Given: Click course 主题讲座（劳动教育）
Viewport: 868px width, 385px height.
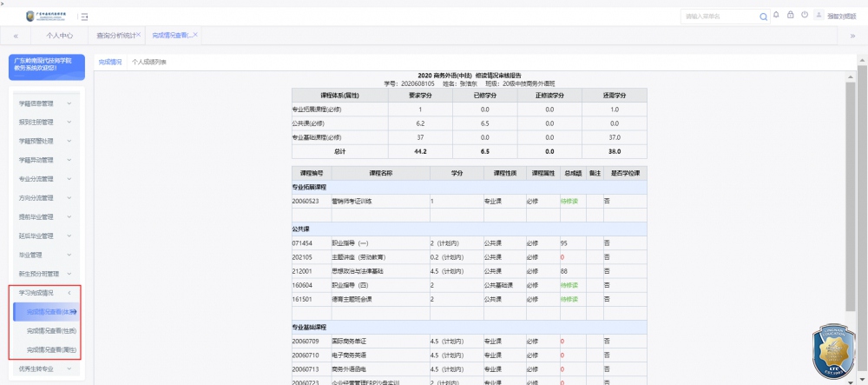Looking at the screenshot, I should (358, 257).
